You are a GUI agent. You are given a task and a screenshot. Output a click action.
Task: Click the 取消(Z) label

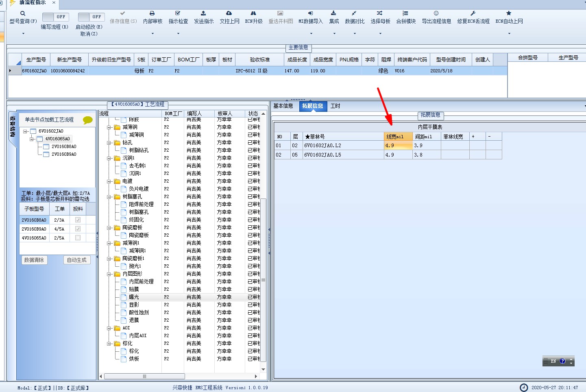(x=89, y=34)
